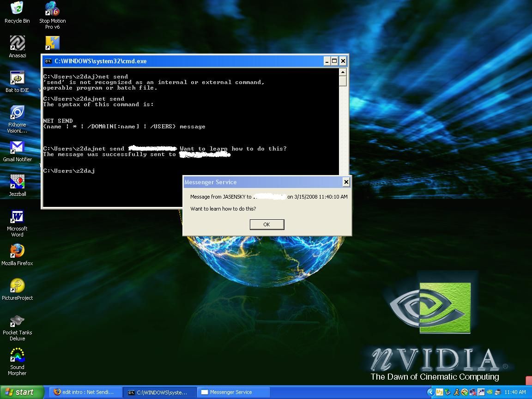Click OK on the Messenger Service dialog
Viewport: 532px width, 399px height.
coord(267,224)
